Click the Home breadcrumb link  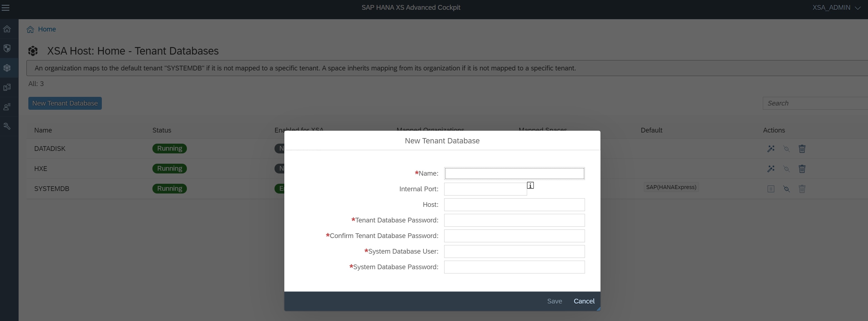click(x=47, y=29)
